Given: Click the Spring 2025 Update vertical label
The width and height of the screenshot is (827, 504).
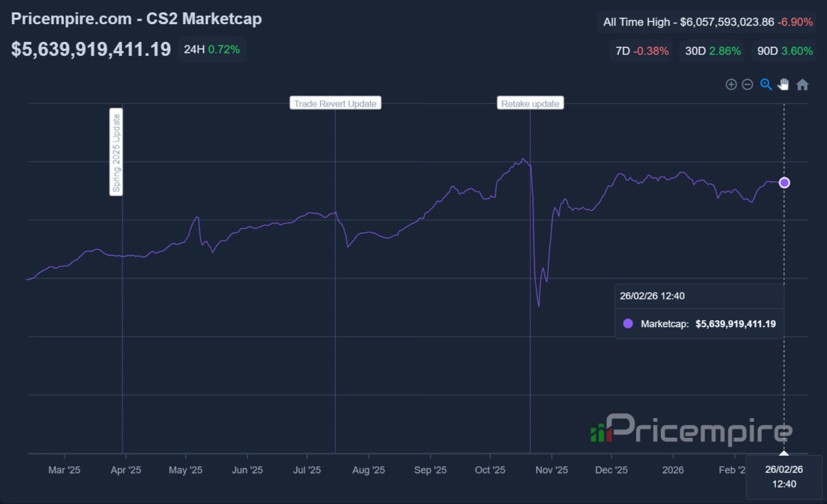Looking at the screenshot, I should click(116, 151).
